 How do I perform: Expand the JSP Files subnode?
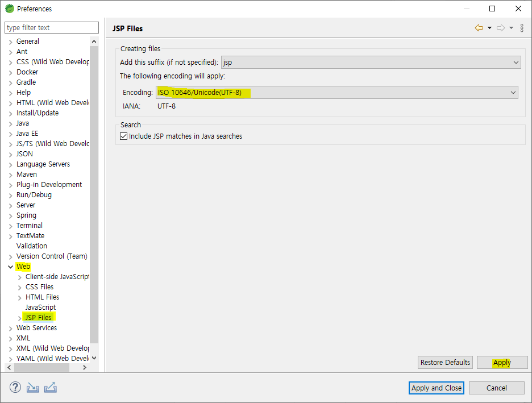coord(20,318)
